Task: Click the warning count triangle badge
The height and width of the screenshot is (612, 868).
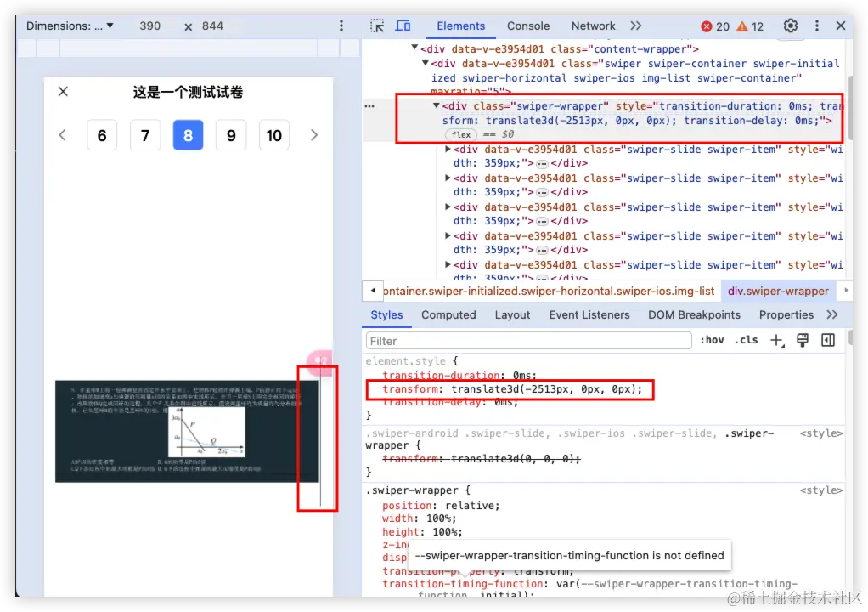Action: pyautogui.click(x=750, y=26)
